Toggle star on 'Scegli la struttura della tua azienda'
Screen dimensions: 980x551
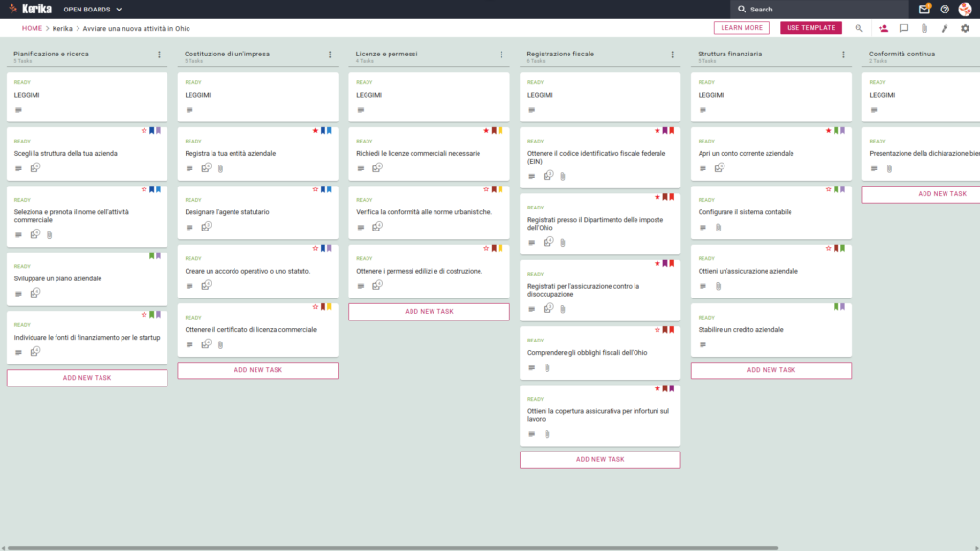pos(144,130)
